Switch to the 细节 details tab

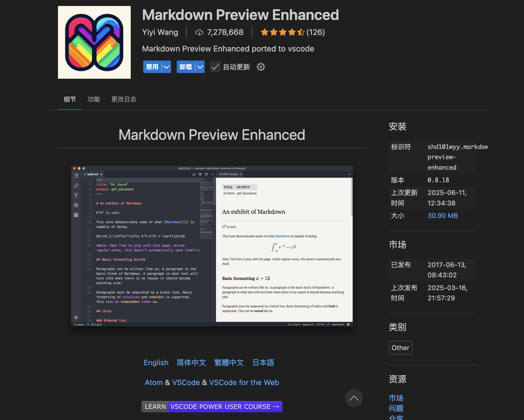[70, 99]
